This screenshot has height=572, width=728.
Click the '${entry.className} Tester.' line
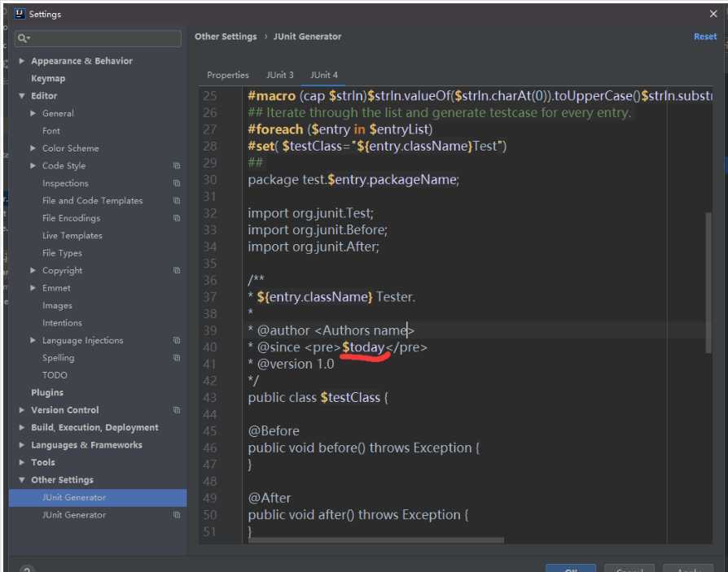click(x=331, y=297)
